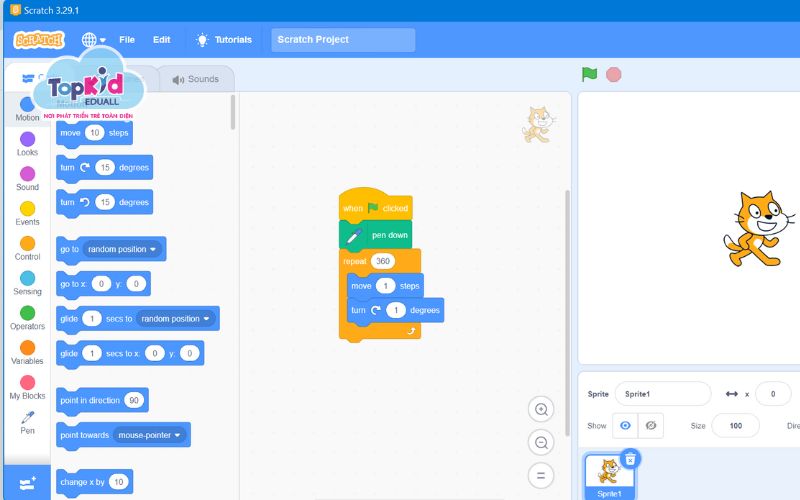Zoom out the code workspace
This screenshot has height=500, width=800.
point(541,442)
